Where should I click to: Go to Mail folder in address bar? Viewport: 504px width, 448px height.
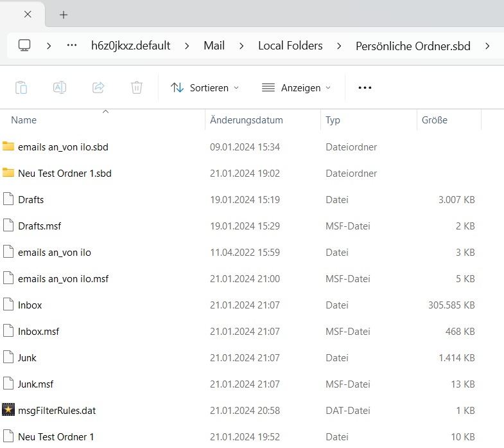214,46
